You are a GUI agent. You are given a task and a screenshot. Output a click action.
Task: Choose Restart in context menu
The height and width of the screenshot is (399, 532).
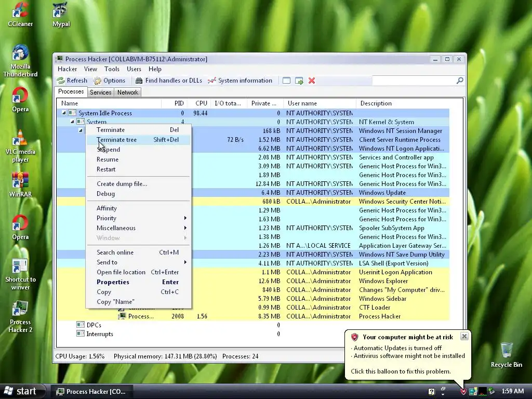[138, 169]
